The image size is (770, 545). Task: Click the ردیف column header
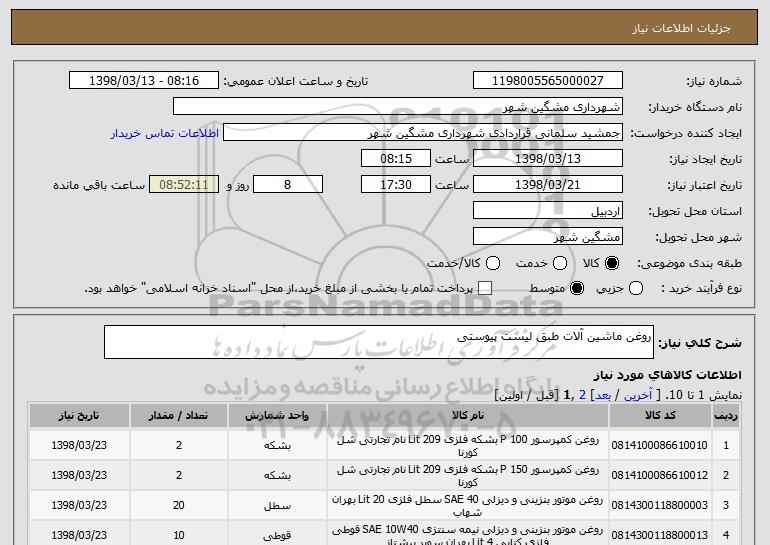(x=726, y=415)
